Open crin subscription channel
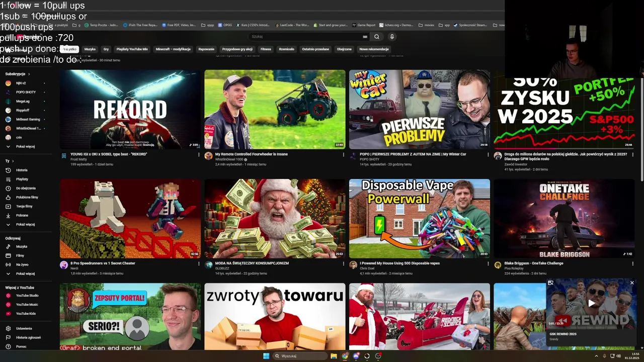The height and width of the screenshot is (362, 644). pyautogui.click(x=19, y=137)
